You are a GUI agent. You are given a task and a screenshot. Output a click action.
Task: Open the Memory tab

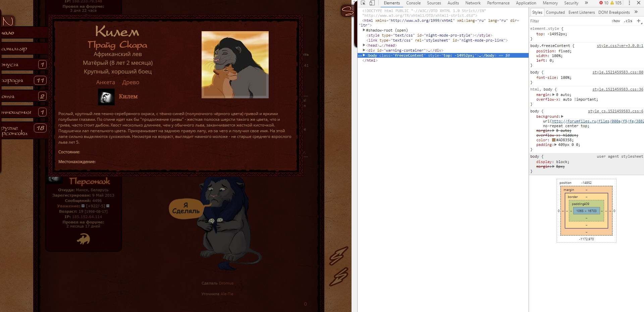tap(550, 3)
